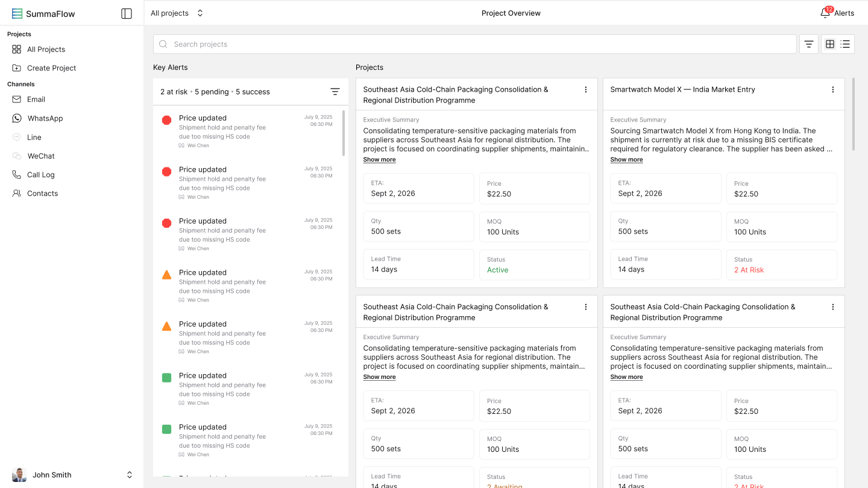Open the Alerts bell icon
This screenshot has height=488, width=868.
(x=825, y=13)
